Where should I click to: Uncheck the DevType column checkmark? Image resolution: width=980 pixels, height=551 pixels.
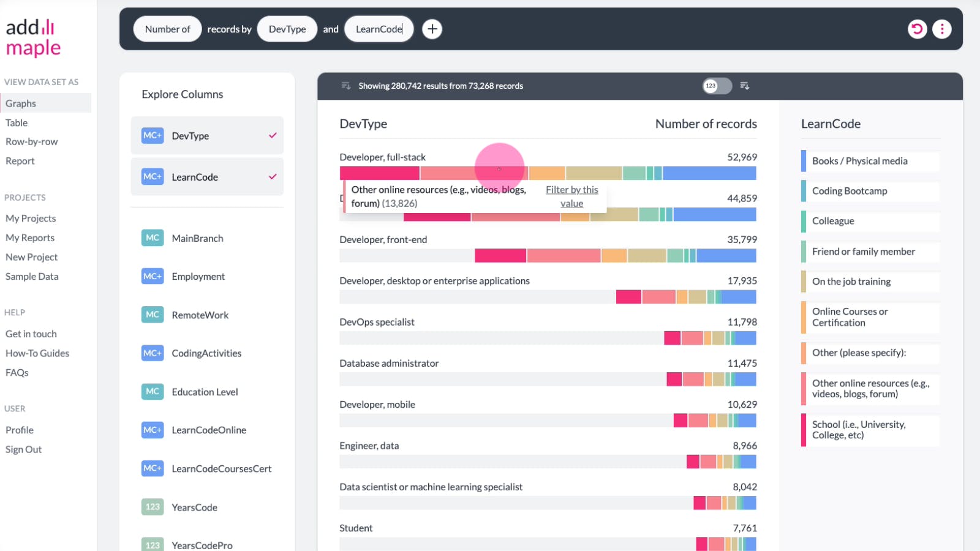[x=273, y=135]
